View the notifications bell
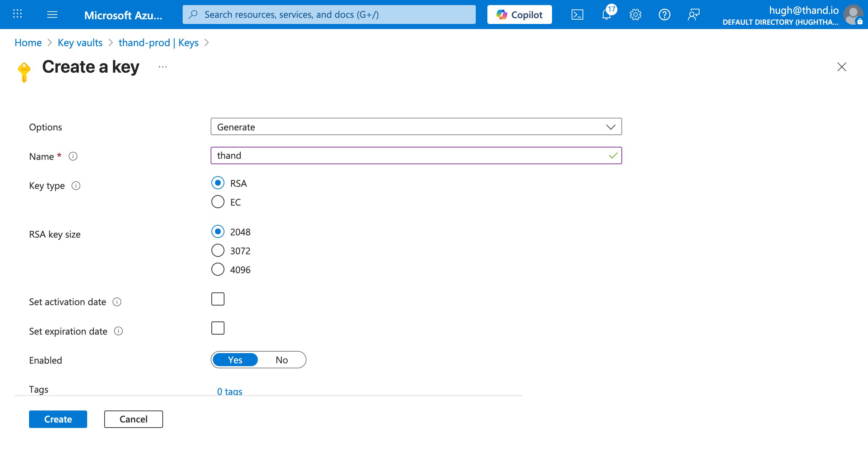Screen dimensions: 868x457 click(x=606, y=15)
